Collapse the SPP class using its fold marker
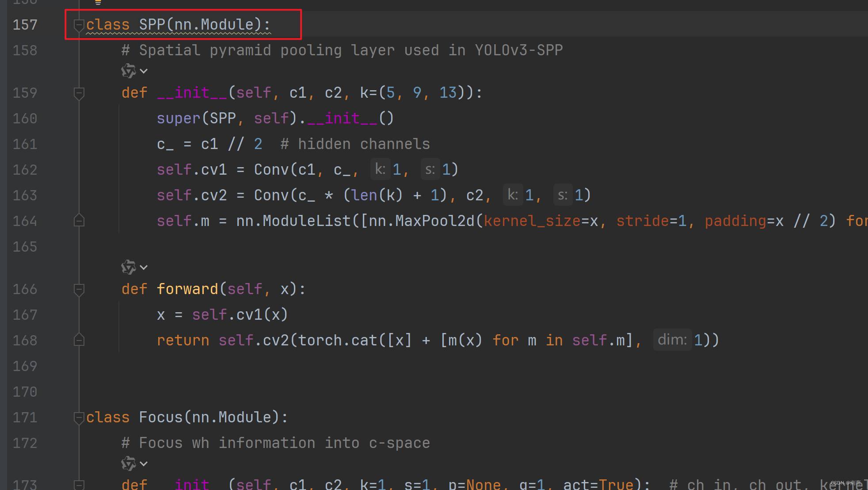 [79, 25]
